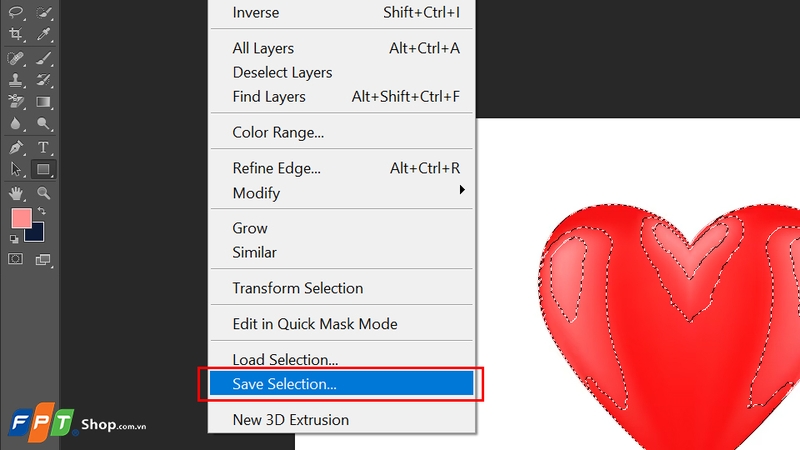The image size is (800, 450).
Task: Select the Rectangle shape tool
Action: point(43,169)
